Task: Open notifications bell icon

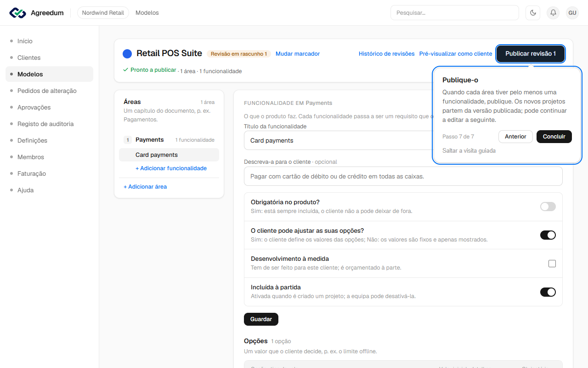Action: 553,13
